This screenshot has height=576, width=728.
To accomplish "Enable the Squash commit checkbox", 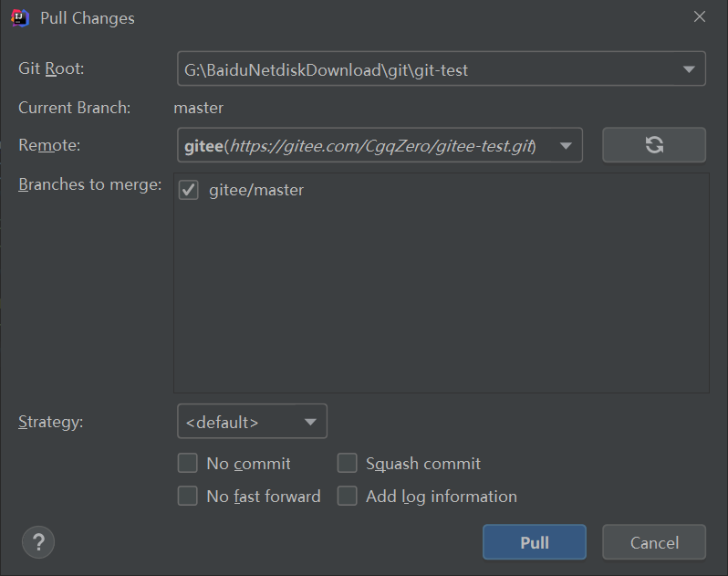I will [347, 463].
